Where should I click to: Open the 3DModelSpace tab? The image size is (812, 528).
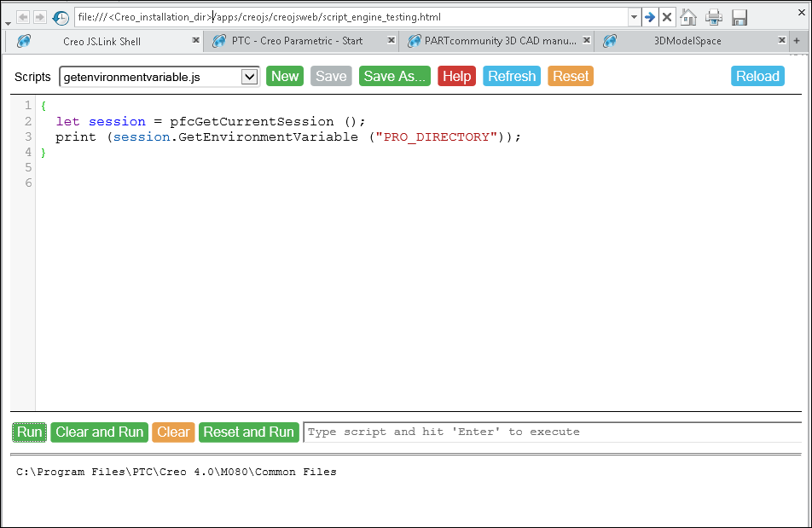(x=687, y=41)
